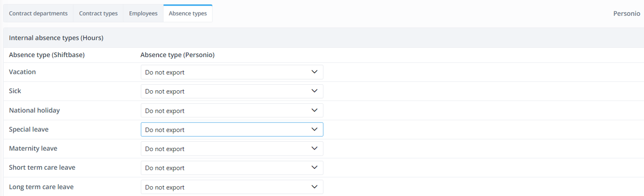Image resolution: width=644 pixels, height=196 pixels.
Task: Select the Employees tab
Action: coord(143,14)
